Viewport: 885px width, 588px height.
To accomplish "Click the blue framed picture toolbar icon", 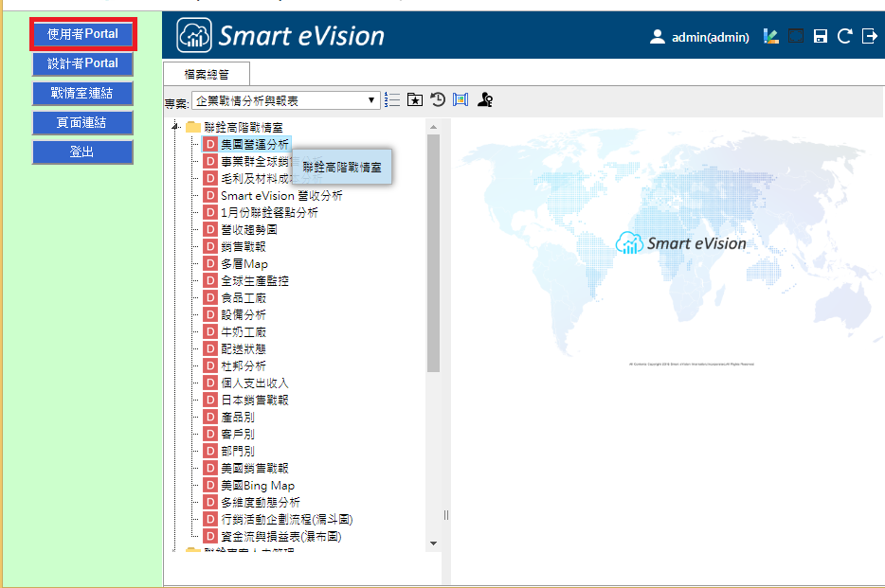I will [461, 99].
